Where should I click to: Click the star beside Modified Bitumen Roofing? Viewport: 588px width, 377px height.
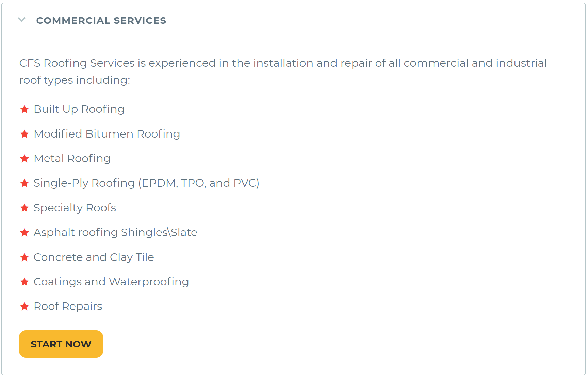pos(24,134)
